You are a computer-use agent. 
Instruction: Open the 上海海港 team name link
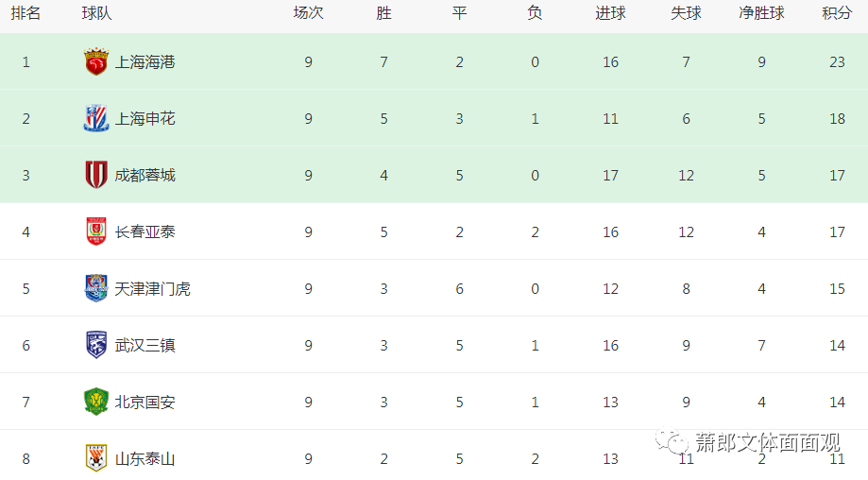[x=145, y=62]
